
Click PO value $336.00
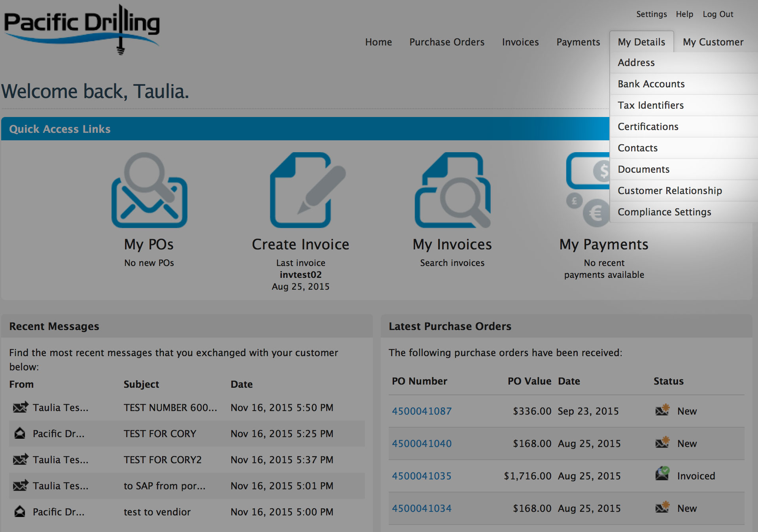532,411
